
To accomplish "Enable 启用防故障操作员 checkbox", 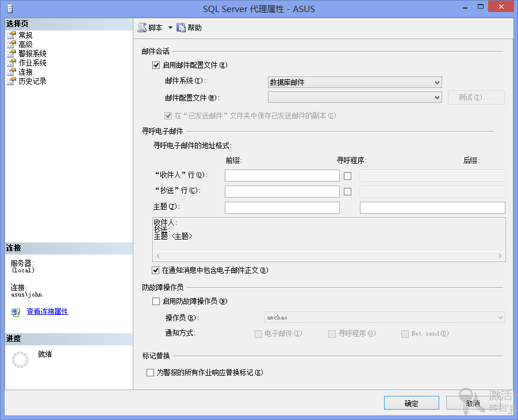I will tap(156, 301).
